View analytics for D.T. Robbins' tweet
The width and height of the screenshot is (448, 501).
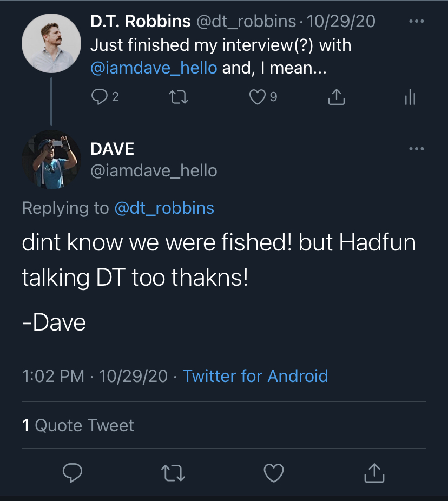[410, 98]
